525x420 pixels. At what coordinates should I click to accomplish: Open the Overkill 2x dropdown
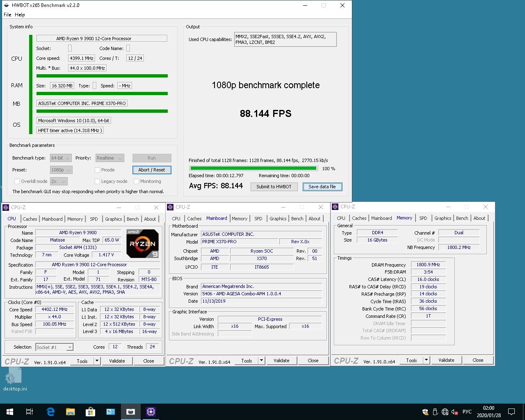59,181
